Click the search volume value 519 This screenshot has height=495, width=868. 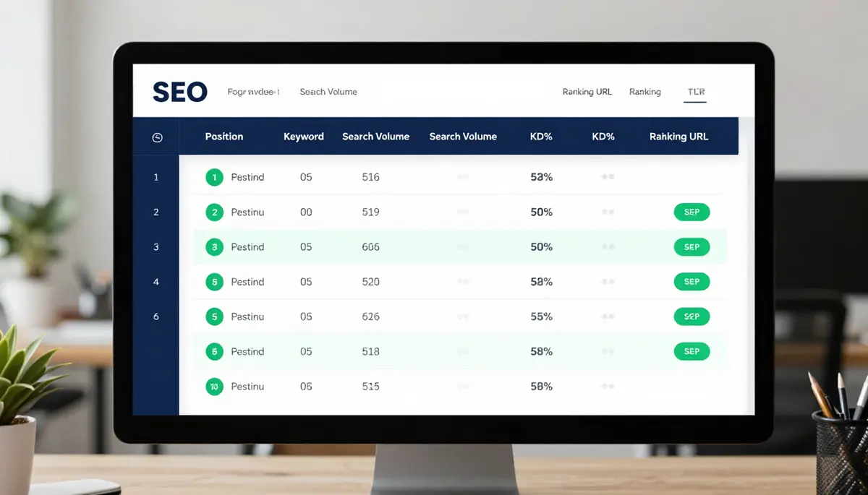coord(370,212)
